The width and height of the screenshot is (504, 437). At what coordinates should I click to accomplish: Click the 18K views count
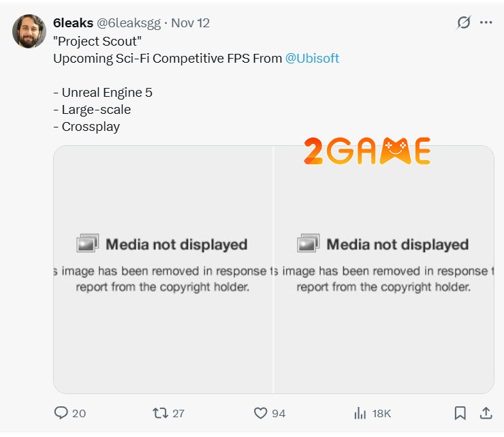[381, 413]
